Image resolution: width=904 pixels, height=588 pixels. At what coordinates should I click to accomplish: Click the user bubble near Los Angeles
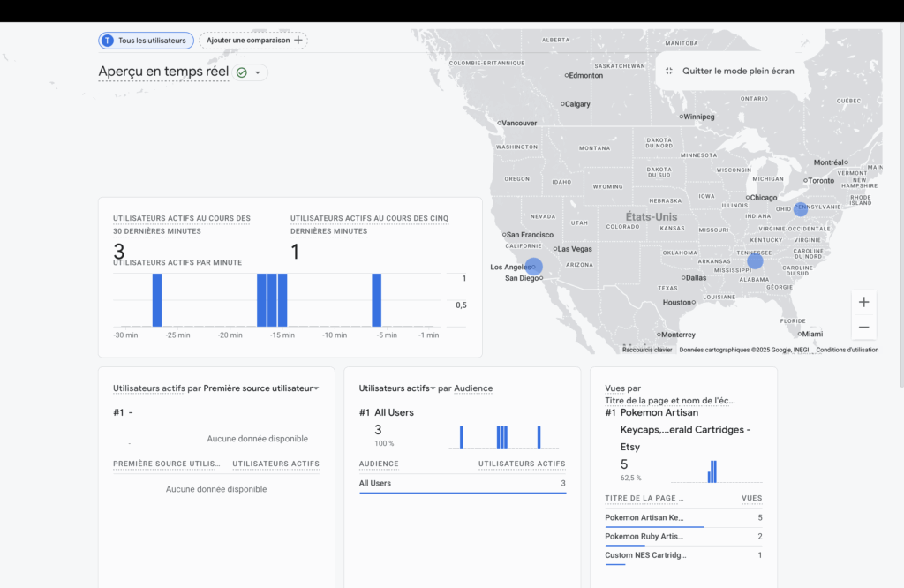pyautogui.click(x=534, y=266)
